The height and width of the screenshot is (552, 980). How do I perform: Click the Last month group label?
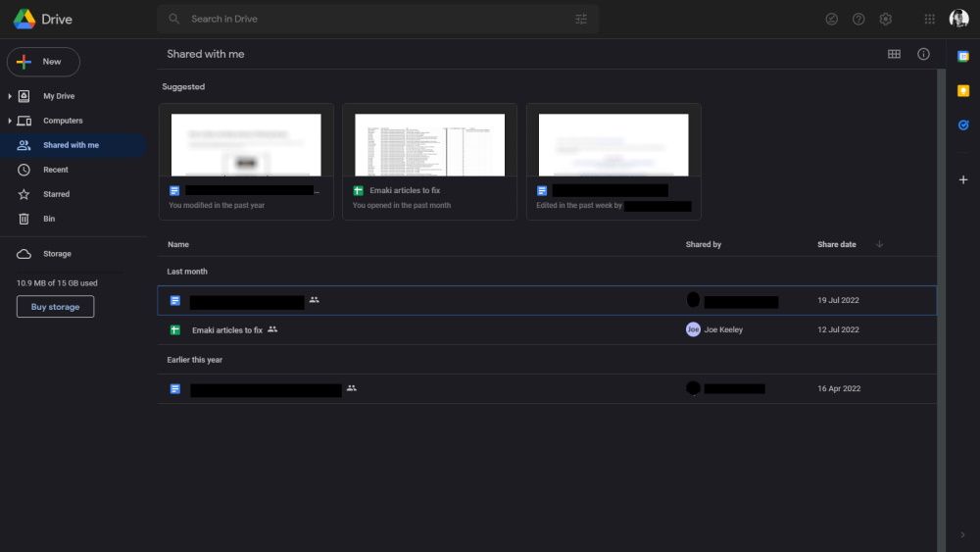[x=187, y=272]
